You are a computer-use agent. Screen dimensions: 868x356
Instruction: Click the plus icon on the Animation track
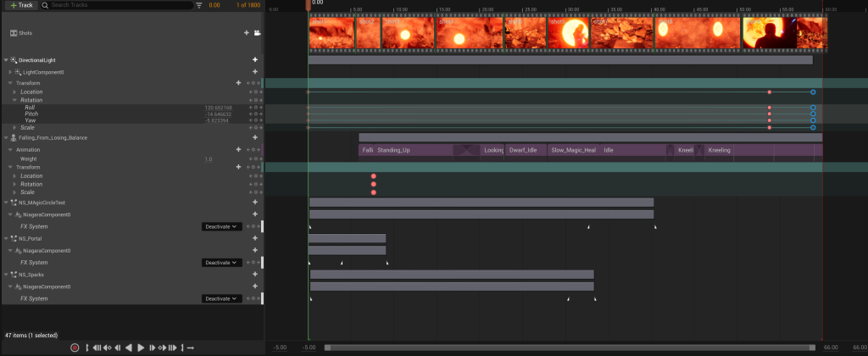pos(239,150)
